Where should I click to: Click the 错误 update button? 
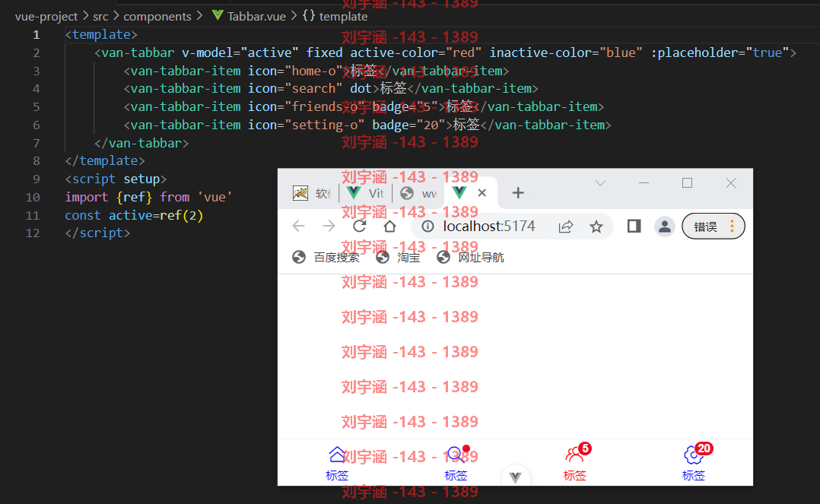(714, 227)
